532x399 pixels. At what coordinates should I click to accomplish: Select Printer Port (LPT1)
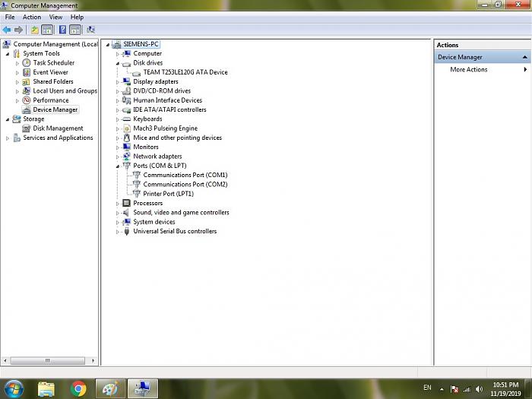(x=168, y=194)
